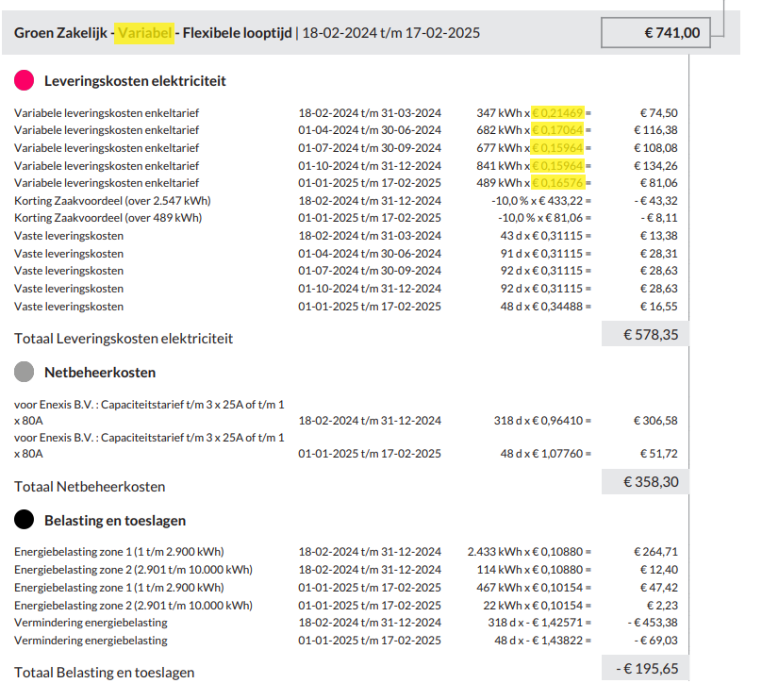
Task: Click the black circle beside Belasting en toeslagen
Action: coord(25,520)
